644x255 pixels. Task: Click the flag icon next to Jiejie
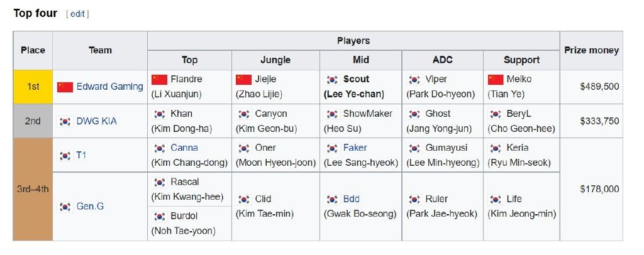click(243, 80)
